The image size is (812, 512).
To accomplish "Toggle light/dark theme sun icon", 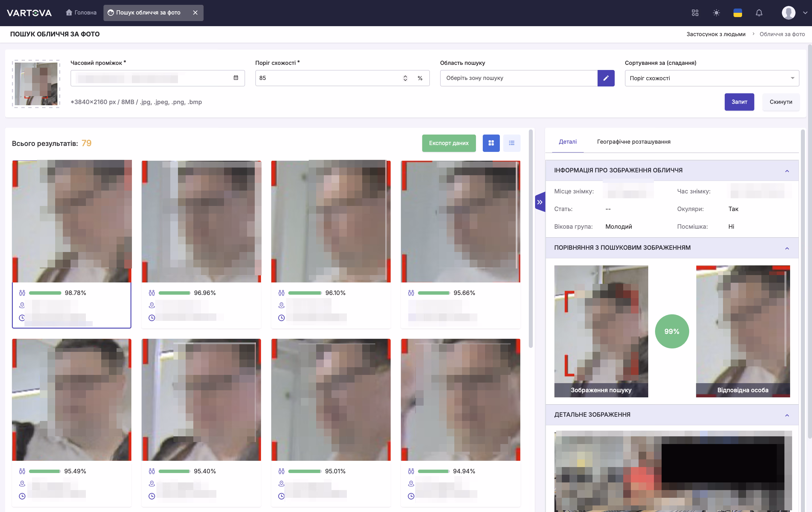I will pyautogui.click(x=716, y=13).
